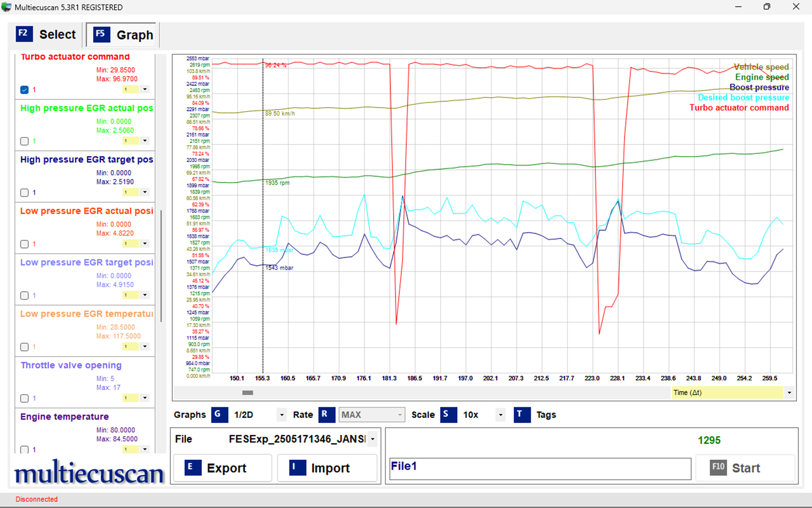The height and width of the screenshot is (508, 812).
Task: Click the multiecuscan logo
Action: pyautogui.click(x=89, y=473)
